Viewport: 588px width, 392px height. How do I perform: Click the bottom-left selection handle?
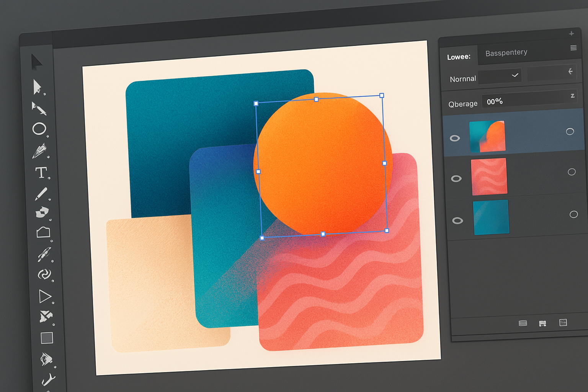[x=262, y=238]
